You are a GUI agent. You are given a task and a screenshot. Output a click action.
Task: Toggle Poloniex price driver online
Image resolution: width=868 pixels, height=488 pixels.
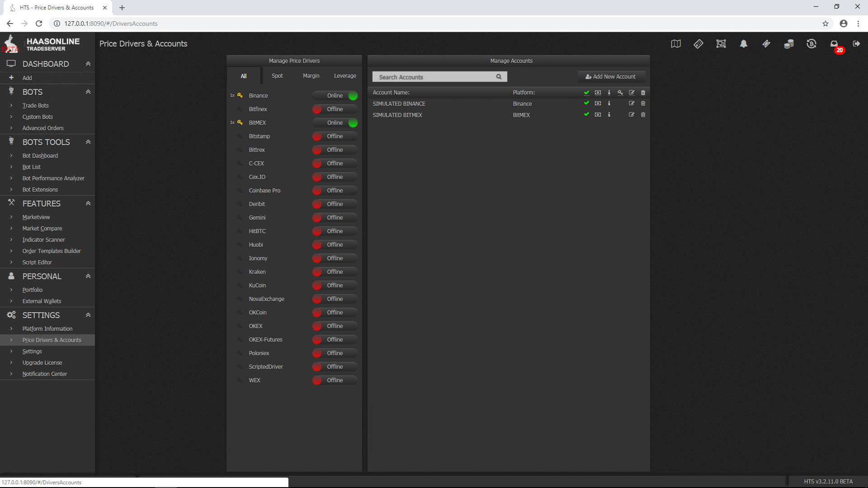[335, 353]
